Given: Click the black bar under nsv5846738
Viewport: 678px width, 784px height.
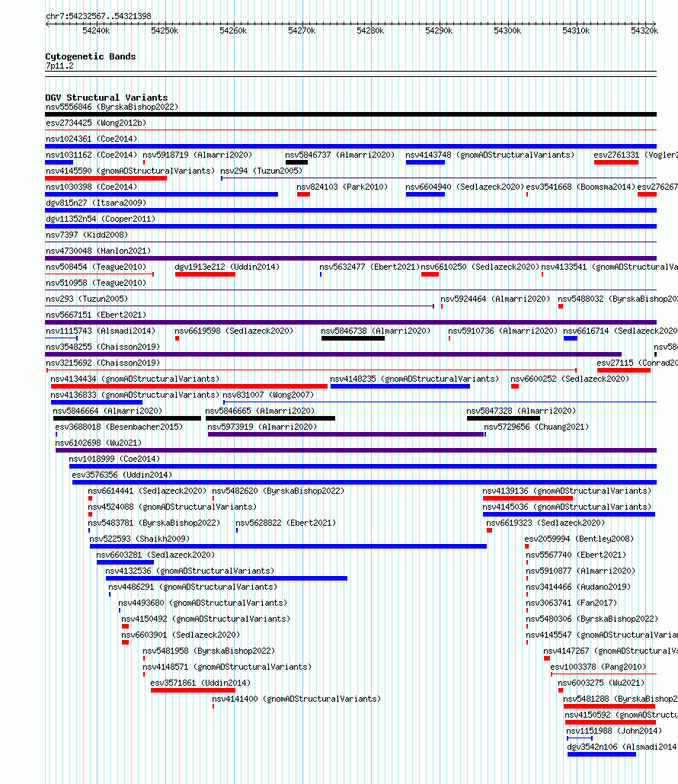Looking at the screenshot, I should tap(353, 338).
